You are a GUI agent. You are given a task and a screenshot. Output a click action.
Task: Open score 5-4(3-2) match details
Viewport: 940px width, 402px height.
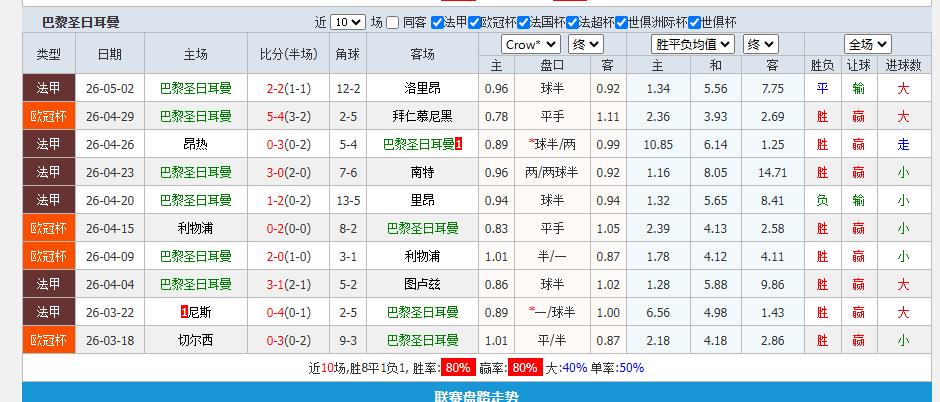pos(288,116)
